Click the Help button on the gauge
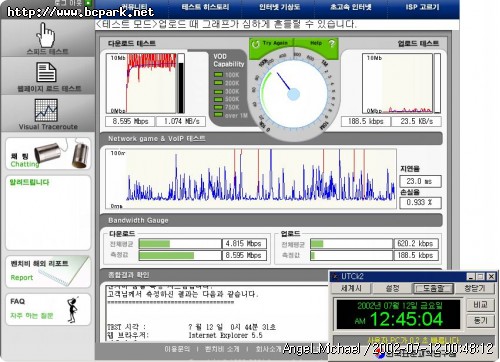Viewport: 500px width, 362px height. click(316, 44)
